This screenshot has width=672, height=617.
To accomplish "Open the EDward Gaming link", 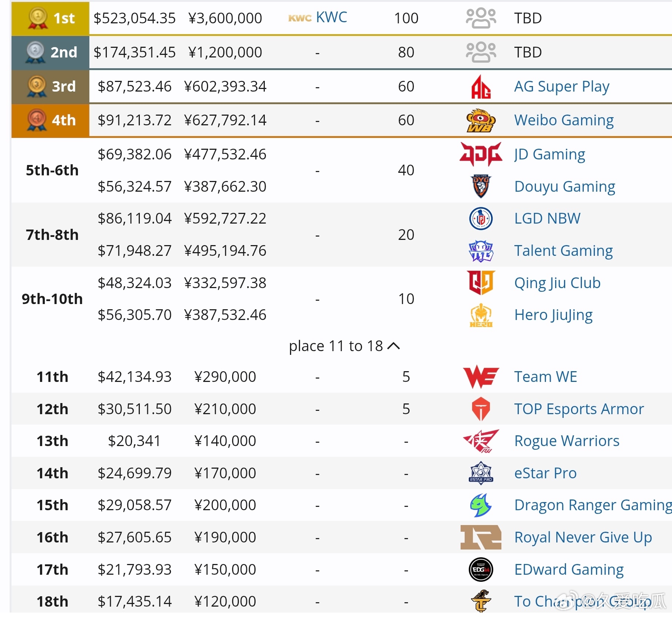I will (569, 570).
